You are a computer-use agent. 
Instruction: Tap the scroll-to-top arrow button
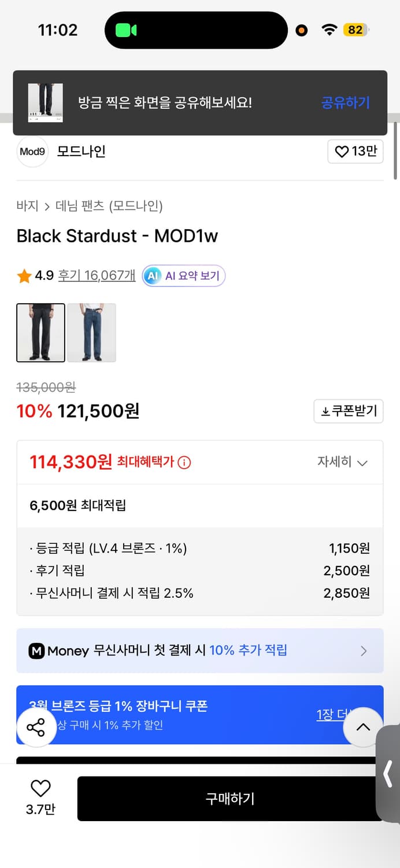click(x=364, y=727)
